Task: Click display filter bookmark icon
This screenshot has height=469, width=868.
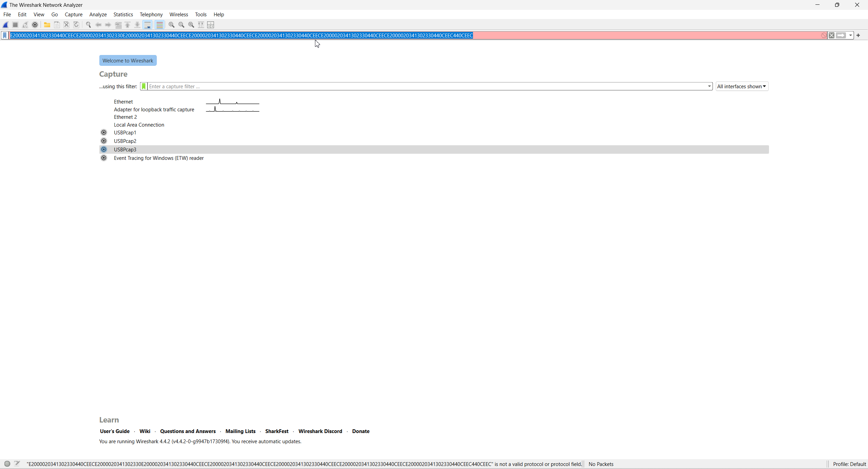Action: pyautogui.click(x=5, y=35)
